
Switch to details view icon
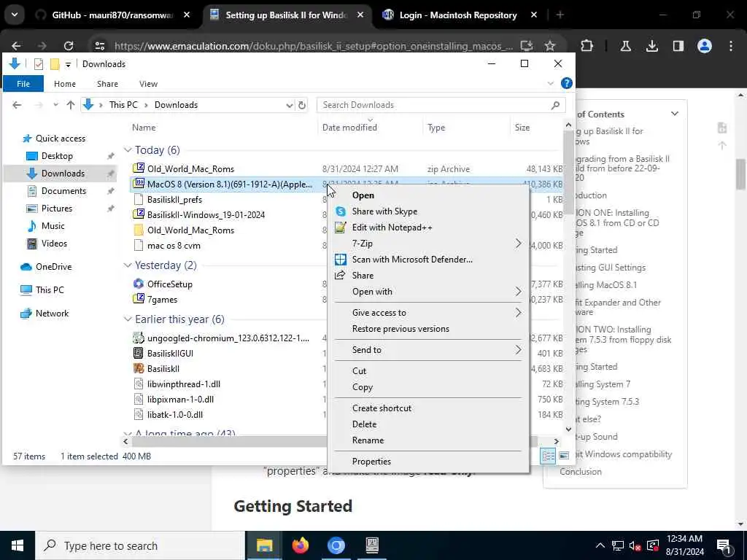coord(548,456)
